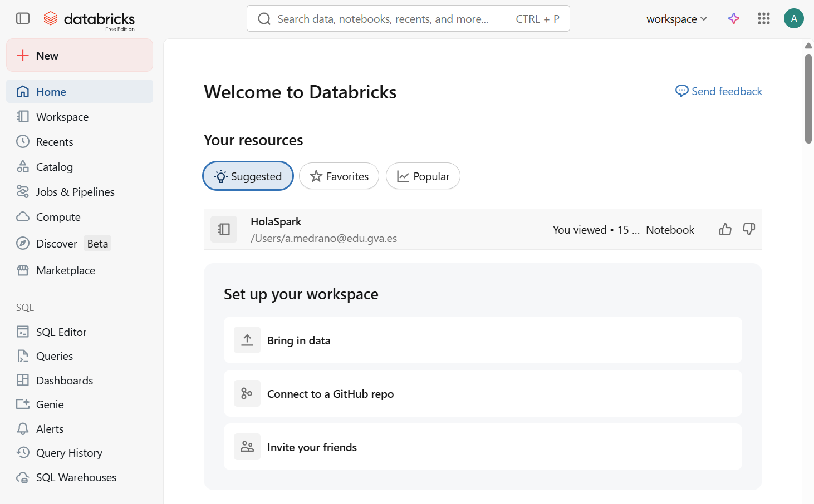Click the search data and notebooks field
Screen dimensions: 814x504
pyautogui.click(x=408, y=18)
